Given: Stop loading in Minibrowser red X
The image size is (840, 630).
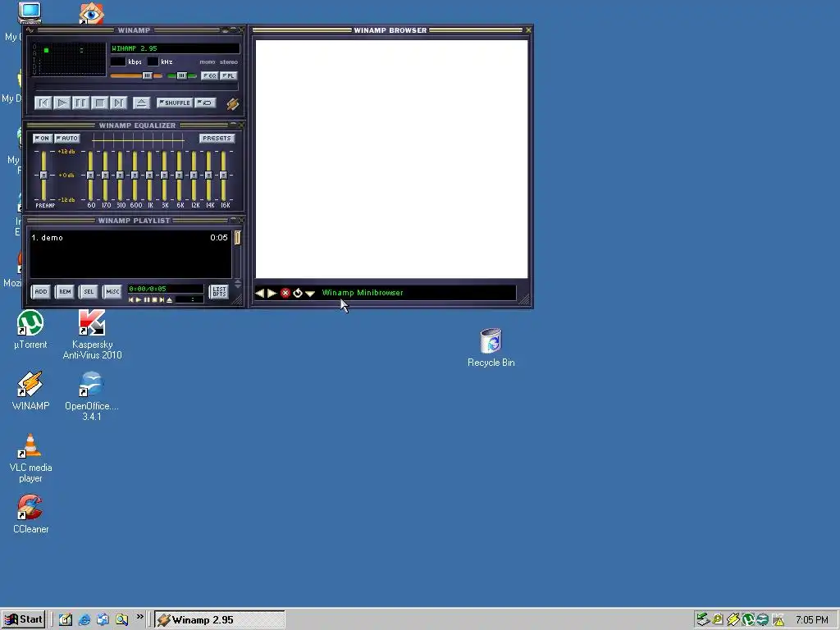Looking at the screenshot, I should (285, 293).
